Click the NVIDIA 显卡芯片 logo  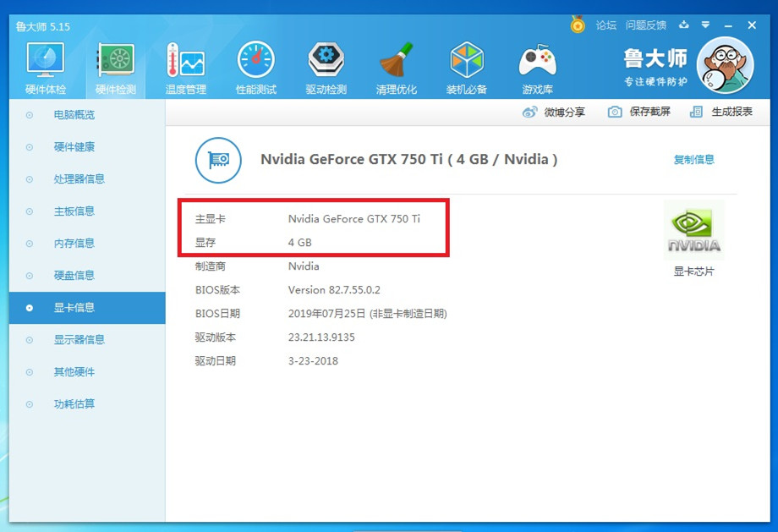(x=693, y=230)
